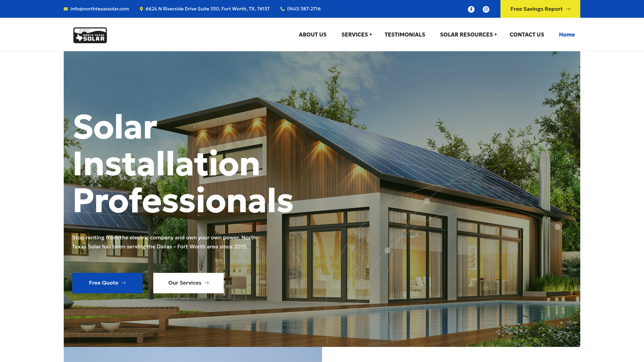The image size is (644, 362).
Task: Navigate to ABOUT US
Action: click(x=313, y=35)
